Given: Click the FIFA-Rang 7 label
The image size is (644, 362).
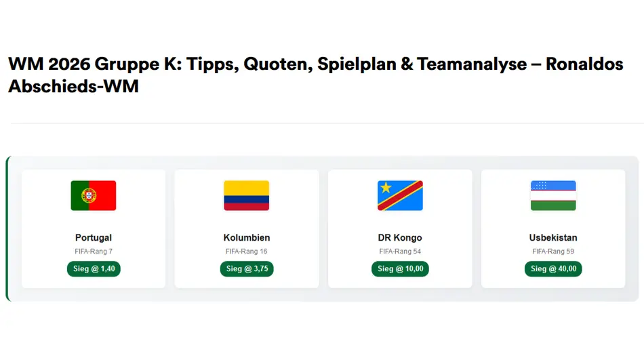Looking at the screenshot, I should click(x=94, y=252).
